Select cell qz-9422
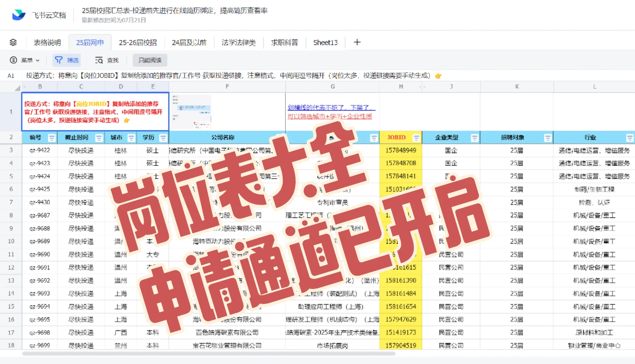 [39, 150]
